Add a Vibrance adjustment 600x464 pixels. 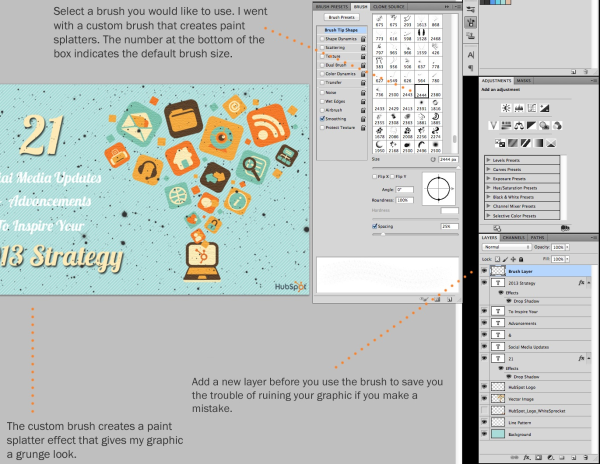tap(493, 125)
